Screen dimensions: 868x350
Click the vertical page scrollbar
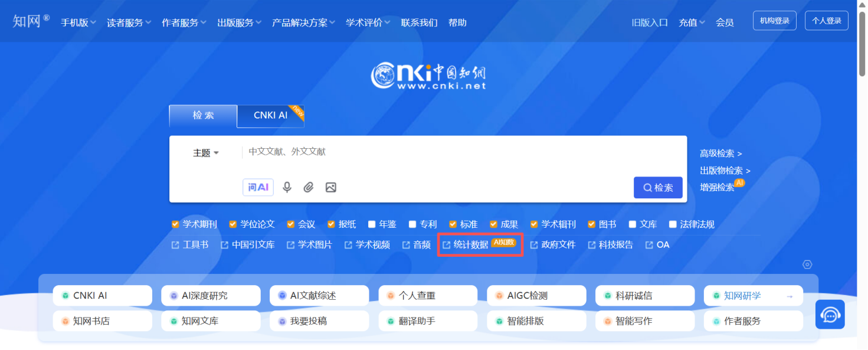(x=862, y=47)
